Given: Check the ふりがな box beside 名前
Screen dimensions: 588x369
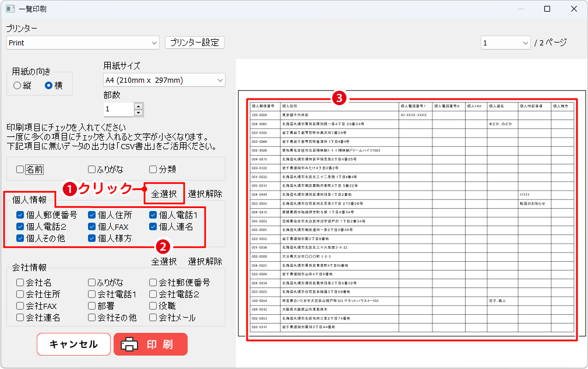Looking at the screenshot, I should pyautogui.click(x=92, y=170).
